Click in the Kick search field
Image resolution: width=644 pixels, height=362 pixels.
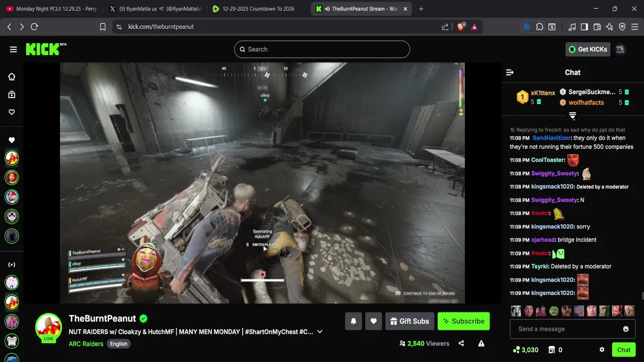pyautogui.click(x=322, y=49)
